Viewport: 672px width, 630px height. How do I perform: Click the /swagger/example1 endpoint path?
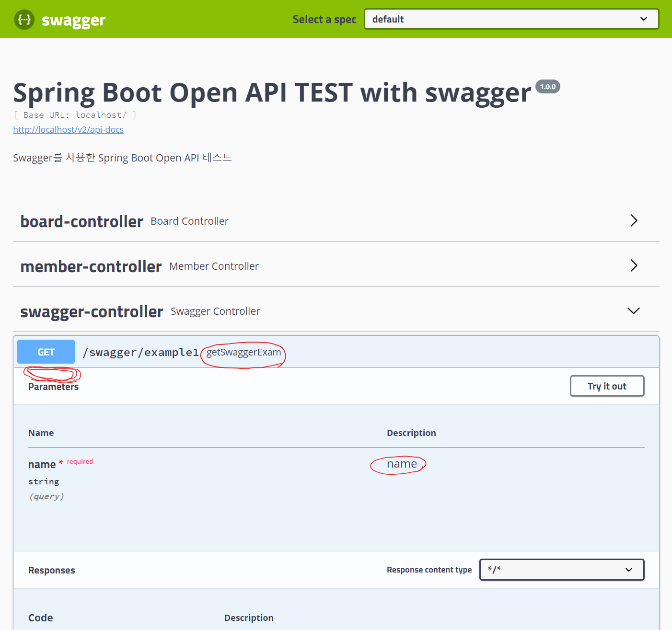pos(141,353)
